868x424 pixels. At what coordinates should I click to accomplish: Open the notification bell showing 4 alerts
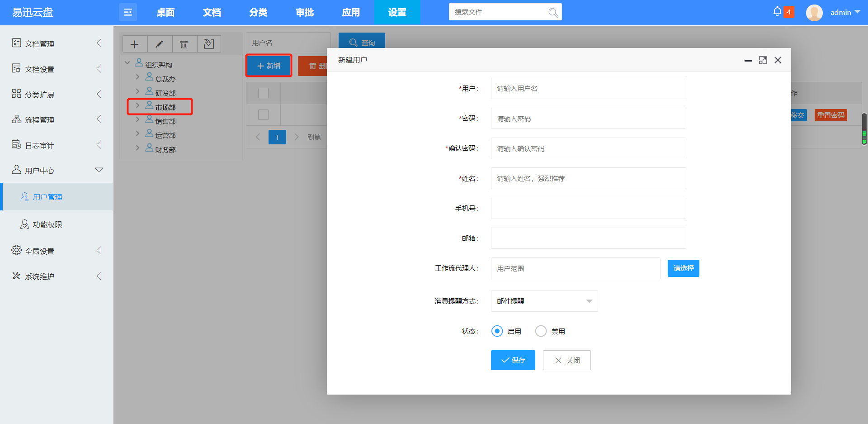[777, 11]
